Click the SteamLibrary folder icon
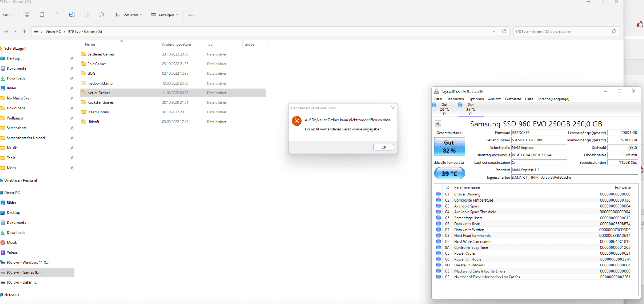644x304 pixels. (x=84, y=112)
